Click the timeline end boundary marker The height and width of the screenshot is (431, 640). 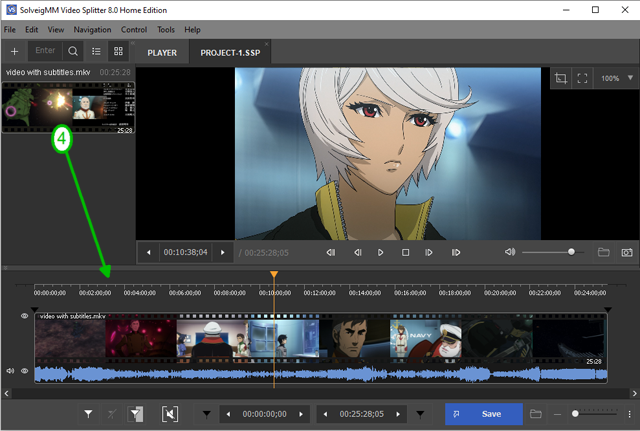[608, 310]
